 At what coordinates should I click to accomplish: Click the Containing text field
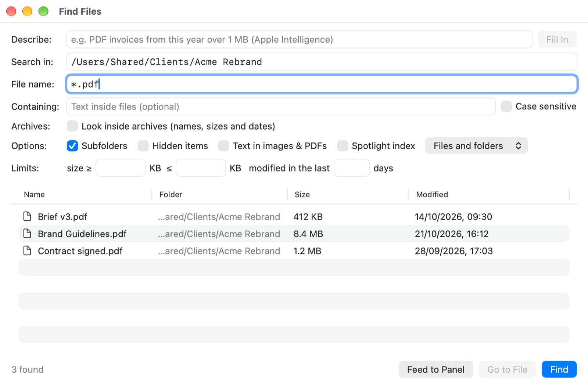pos(281,107)
